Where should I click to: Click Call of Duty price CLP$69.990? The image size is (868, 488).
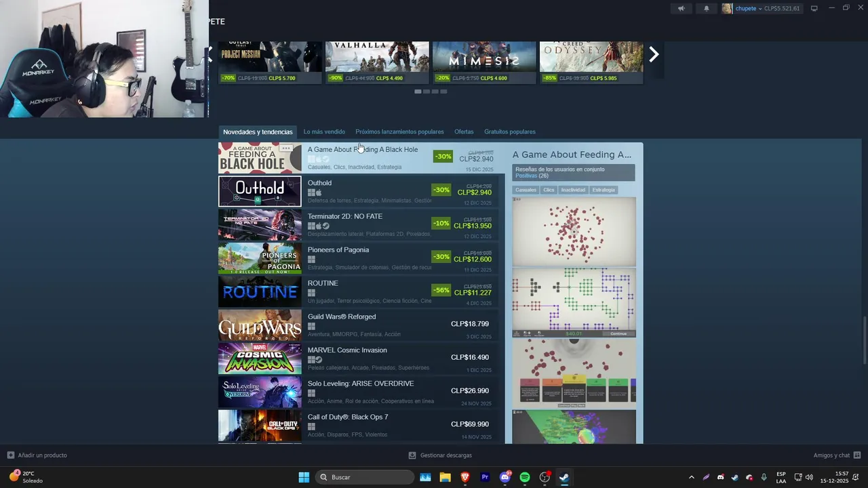pyautogui.click(x=469, y=424)
